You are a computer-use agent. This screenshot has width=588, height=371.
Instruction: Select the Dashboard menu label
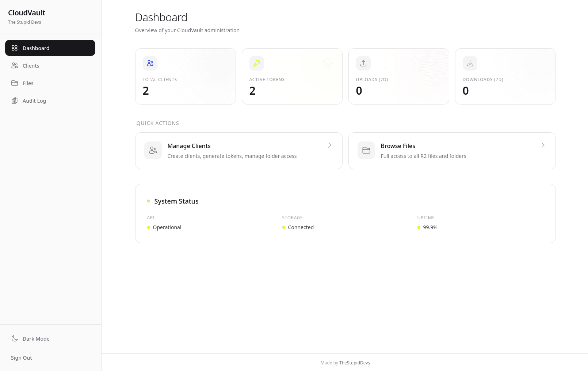point(36,48)
